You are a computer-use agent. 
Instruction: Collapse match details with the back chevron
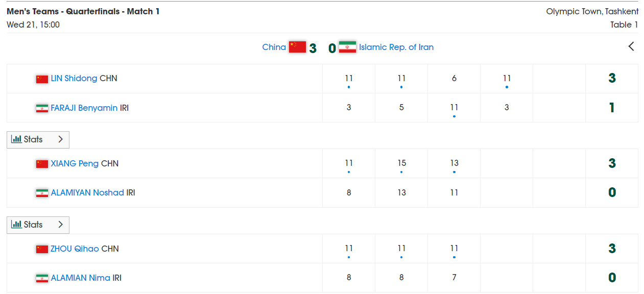click(631, 46)
